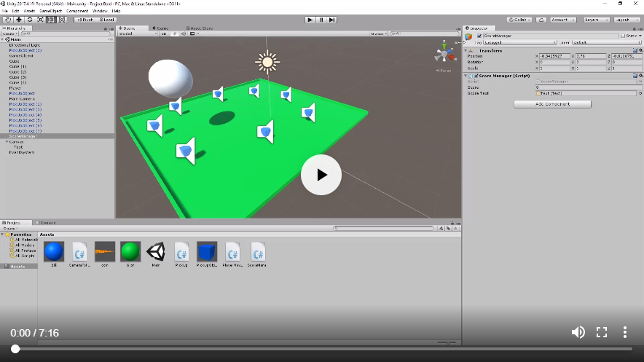The height and width of the screenshot is (362, 644).
Task: Click the editor Play button in toolbar
Action: point(310,20)
